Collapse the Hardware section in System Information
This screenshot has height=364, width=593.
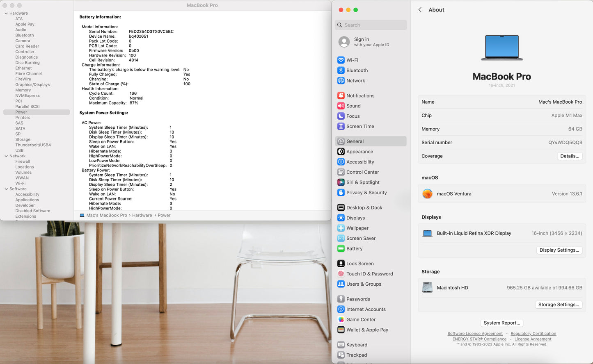tap(6, 14)
